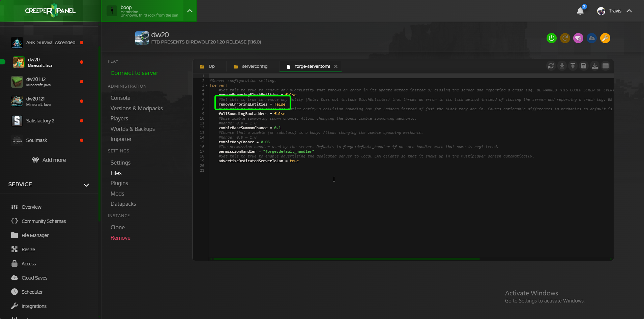The width and height of the screenshot is (644, 319).
Task: Click the brown restart server icon
Action: [x=565, y=38]
